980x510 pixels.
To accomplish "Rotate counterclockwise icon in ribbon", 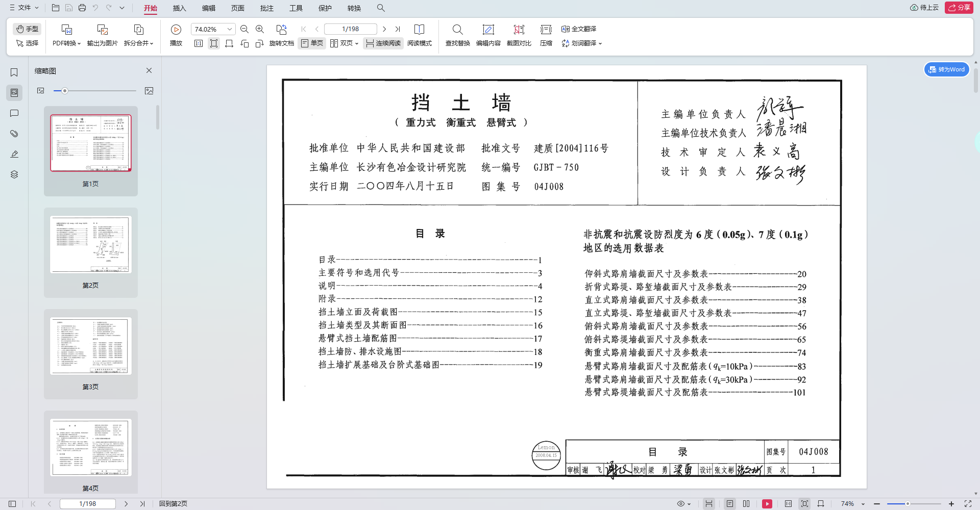I will click(x=244, y=43).
